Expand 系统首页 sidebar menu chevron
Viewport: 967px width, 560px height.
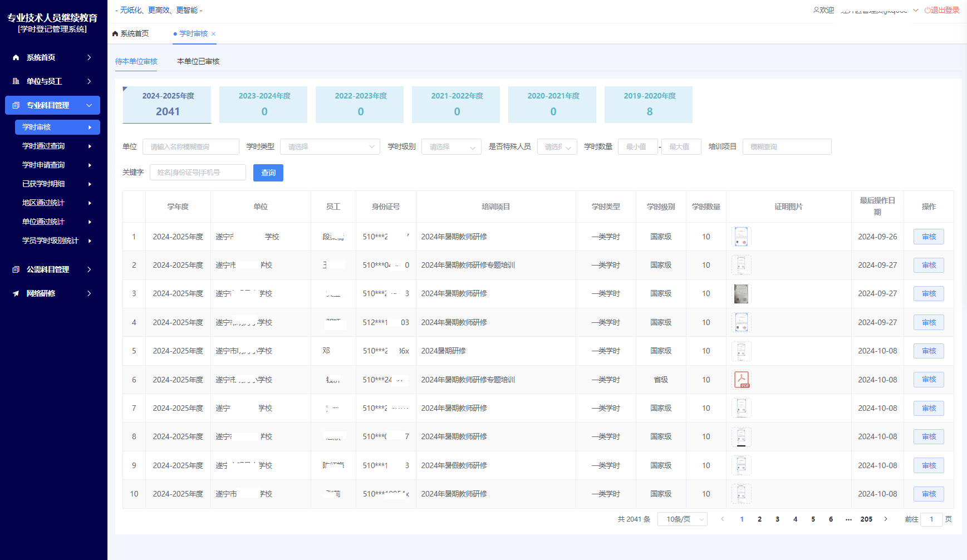(x=89, y=57)
